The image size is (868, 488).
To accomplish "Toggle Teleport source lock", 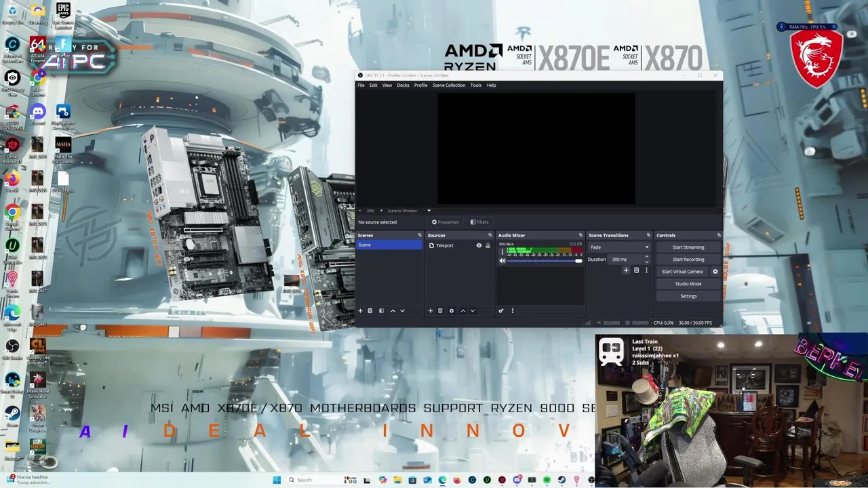I will coord(488,245).
